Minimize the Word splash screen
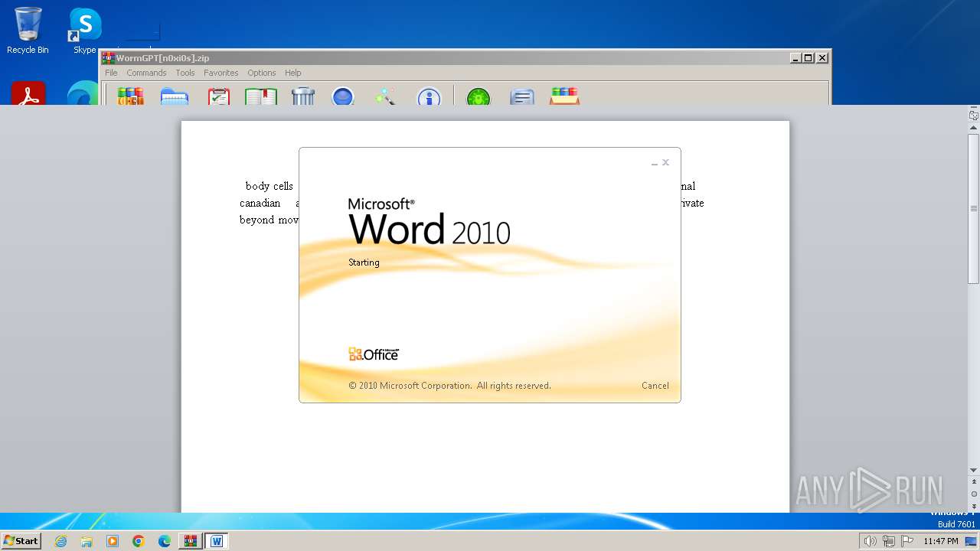980x551 pixels. pos(655,163)
